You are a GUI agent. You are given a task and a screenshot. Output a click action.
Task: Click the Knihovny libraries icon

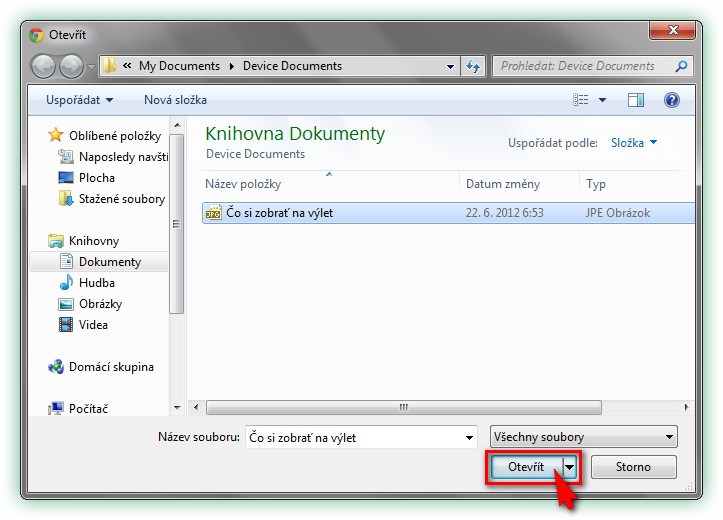pyautogui.click(x=56, y=241)
